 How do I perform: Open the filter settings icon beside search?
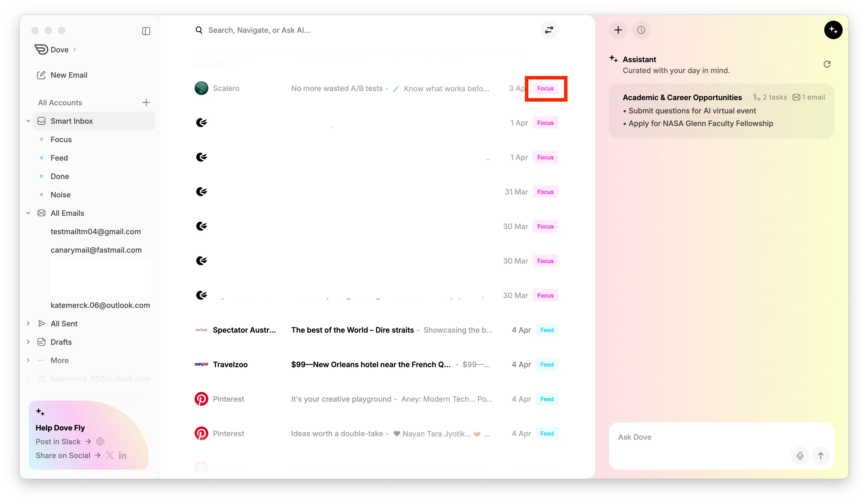pyautogui.click(x=549, y=30)
